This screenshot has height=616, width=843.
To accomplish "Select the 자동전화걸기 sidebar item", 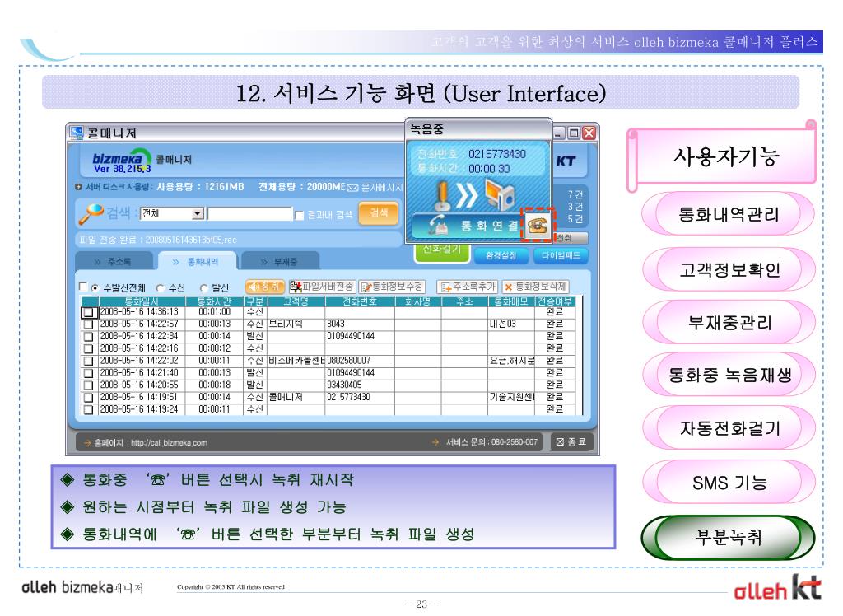I will [x=729, y=428].
